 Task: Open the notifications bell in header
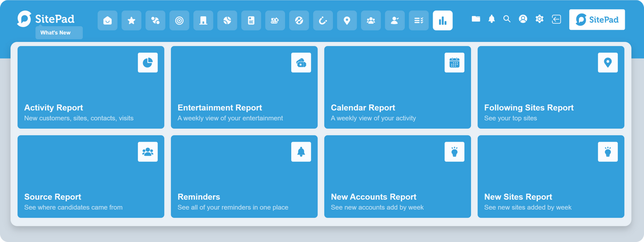[x=492, y=19]
